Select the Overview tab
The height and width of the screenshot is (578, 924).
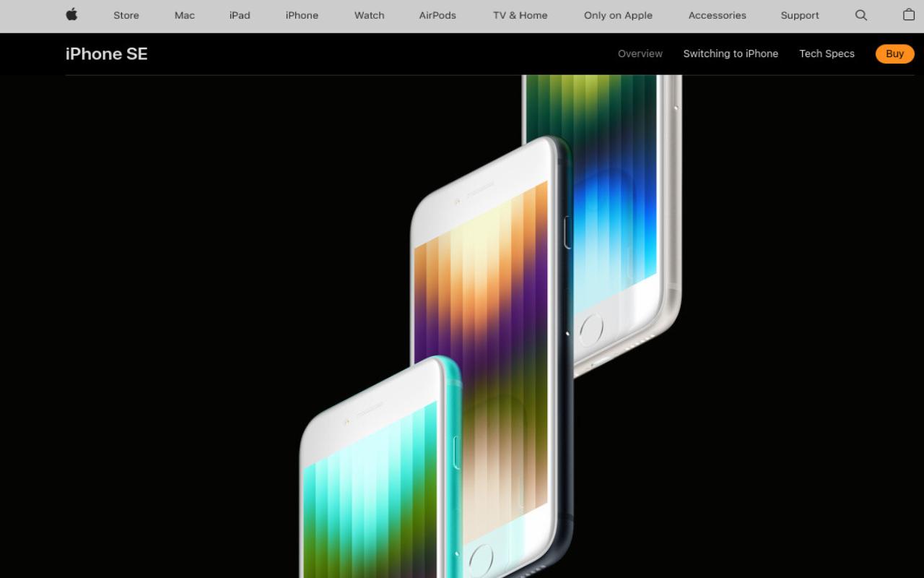coord(640,53)
